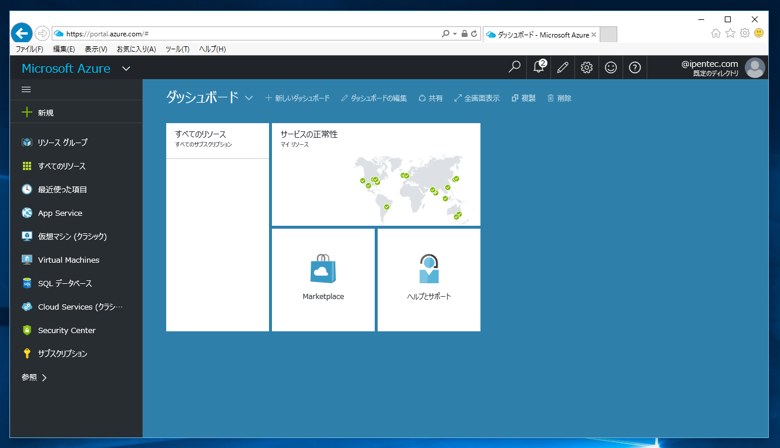The image size is (780, 448).
Task: Open Azure portal search magnifier
Action: point(514,67)
